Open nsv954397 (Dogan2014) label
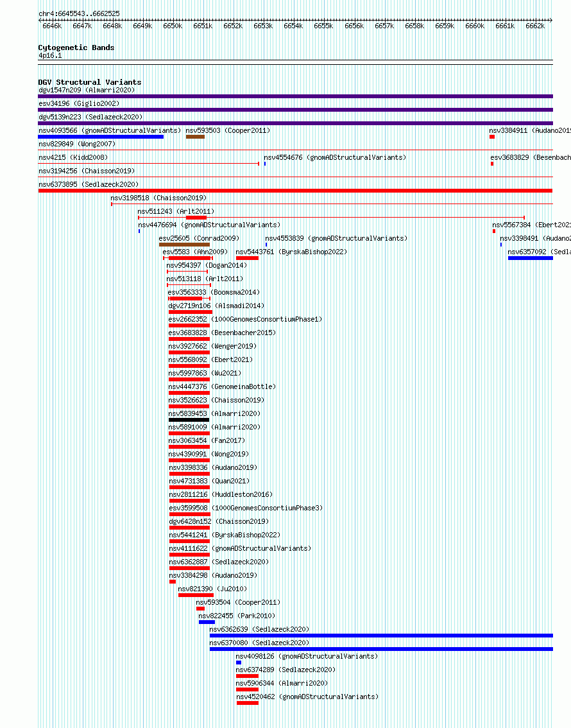The height and width of the screenshot is (728, 571). tap(207, 265)
